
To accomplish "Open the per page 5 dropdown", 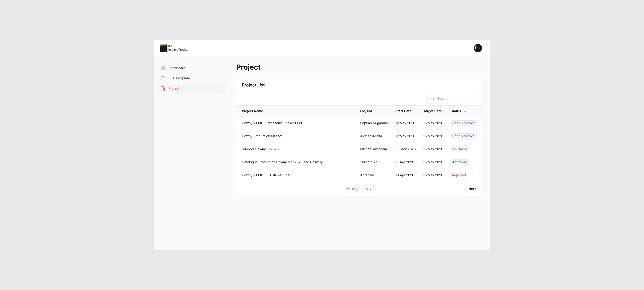I will (x=369, y=189).
